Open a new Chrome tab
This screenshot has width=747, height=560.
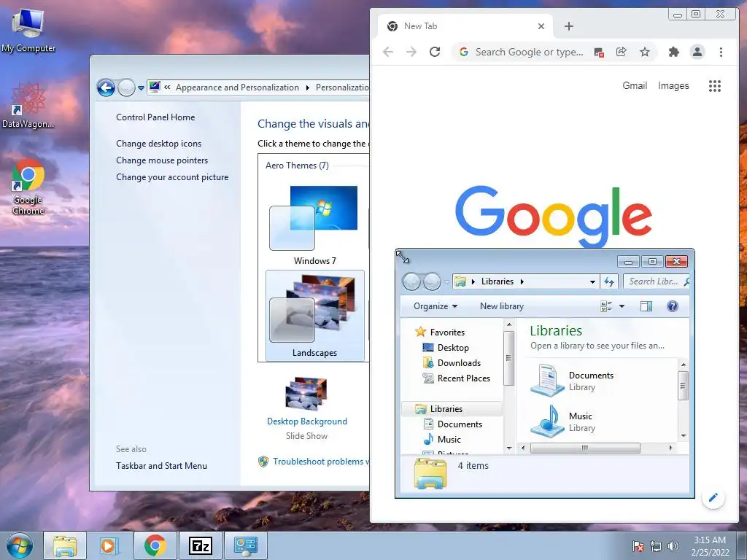point(569,26)
